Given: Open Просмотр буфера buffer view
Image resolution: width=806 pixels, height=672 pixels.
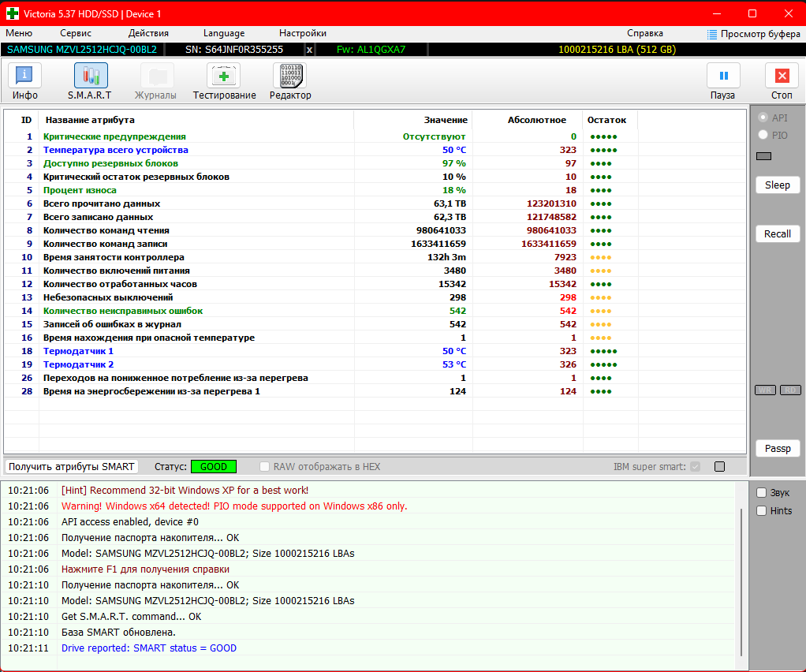Looking at the screenshot, I should coord(754,34).
